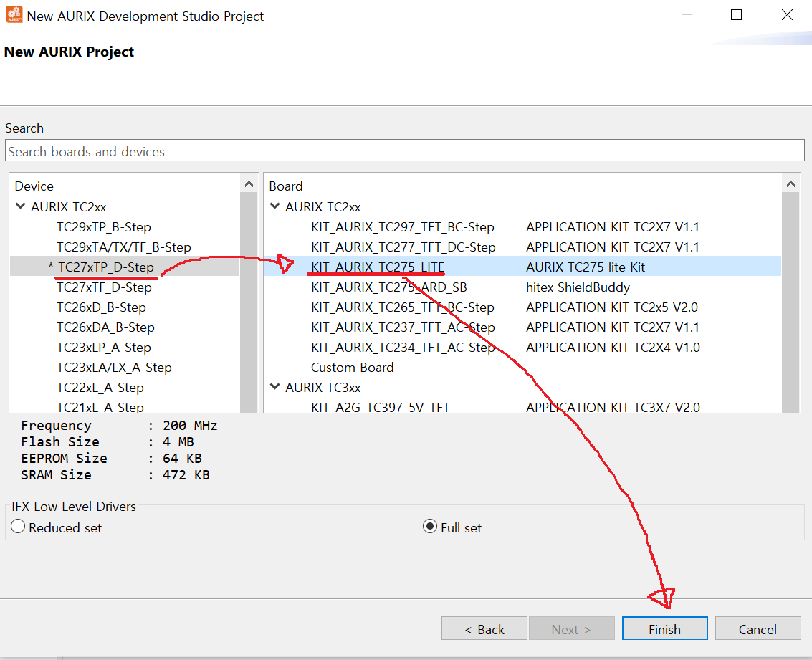Select device TC29xTA/TX/TF_B-Step

click(x=124, y=247)
